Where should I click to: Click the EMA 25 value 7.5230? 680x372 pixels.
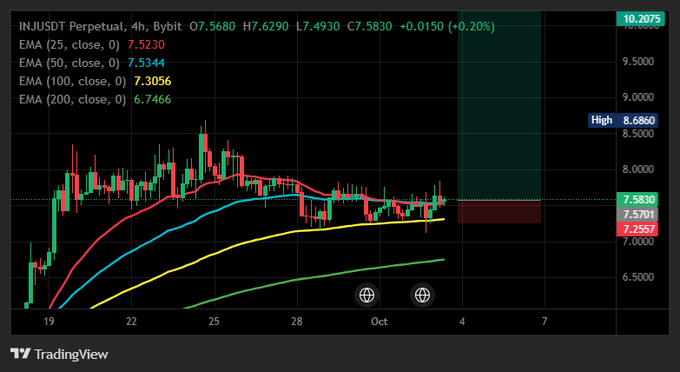point(146,45)
